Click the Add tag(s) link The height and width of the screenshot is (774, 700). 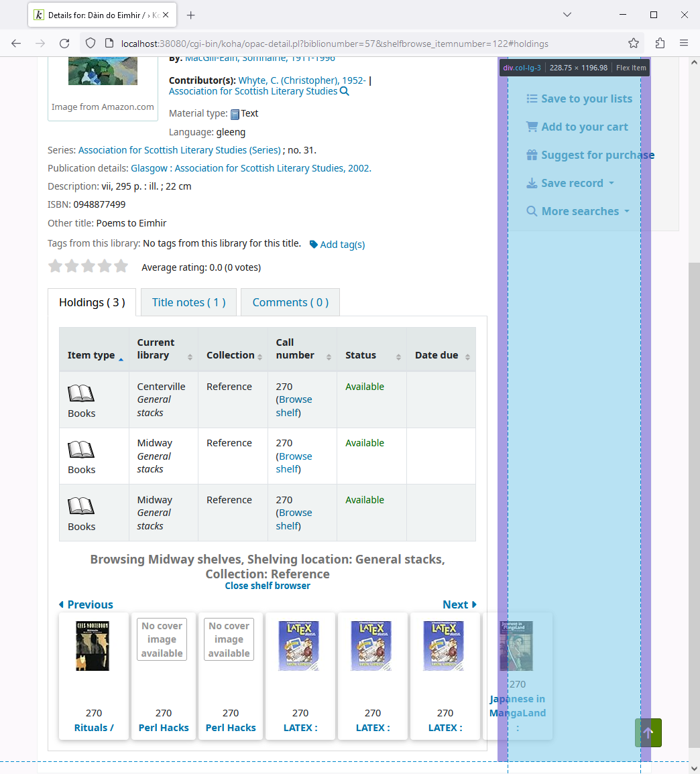pyautogui.click(x=337, y=245)
